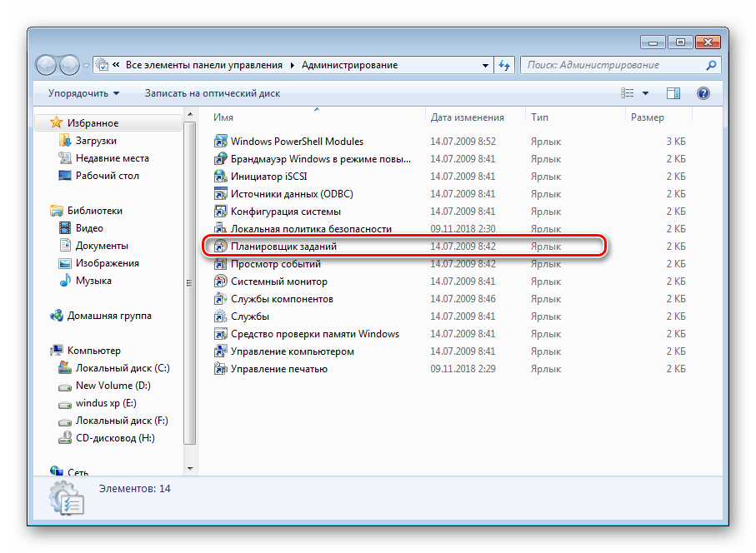Viewport: 756px width, 553px height.
Task: Open Загрузки in the navigation pane
Action: coord(96,141)
